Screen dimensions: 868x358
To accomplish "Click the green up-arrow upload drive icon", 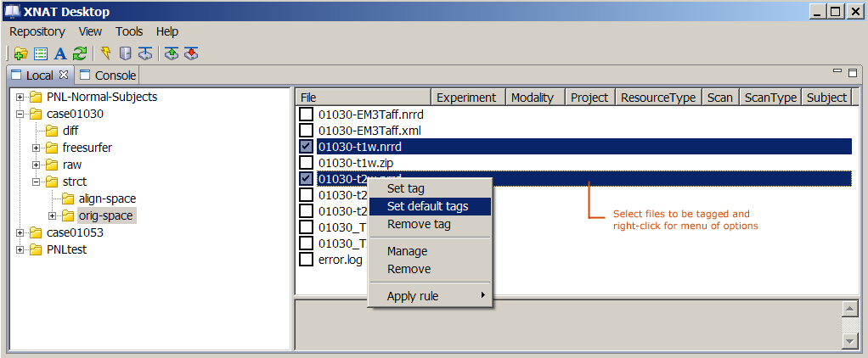I will click(171, 53).
